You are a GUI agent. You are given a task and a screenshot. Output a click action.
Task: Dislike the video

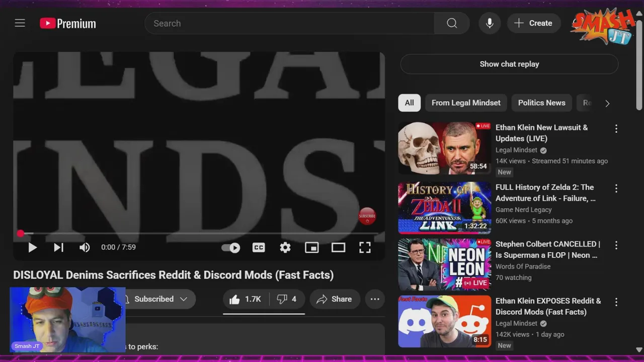pyautogui.click(x=287, y=299)
